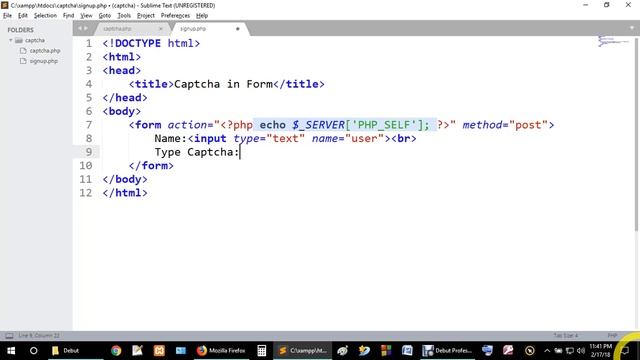
Task: Open the Debut Professional taskbar window
Action: coord(447,351)
